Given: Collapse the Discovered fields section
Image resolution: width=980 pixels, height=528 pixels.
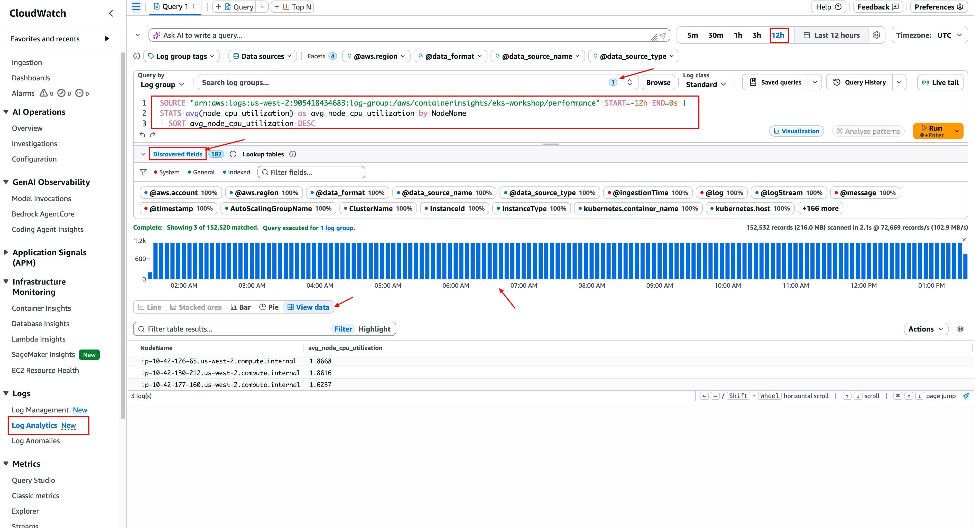Looking at the screenshot, I should tap(143, 154).
